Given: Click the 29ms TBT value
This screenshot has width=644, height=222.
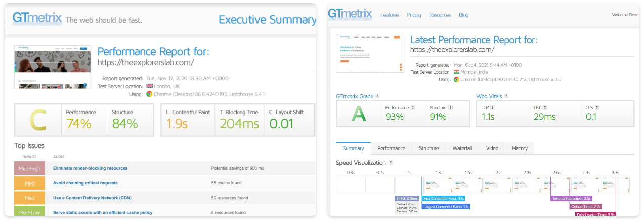Looking at the screenshot, I should point(544,117).
